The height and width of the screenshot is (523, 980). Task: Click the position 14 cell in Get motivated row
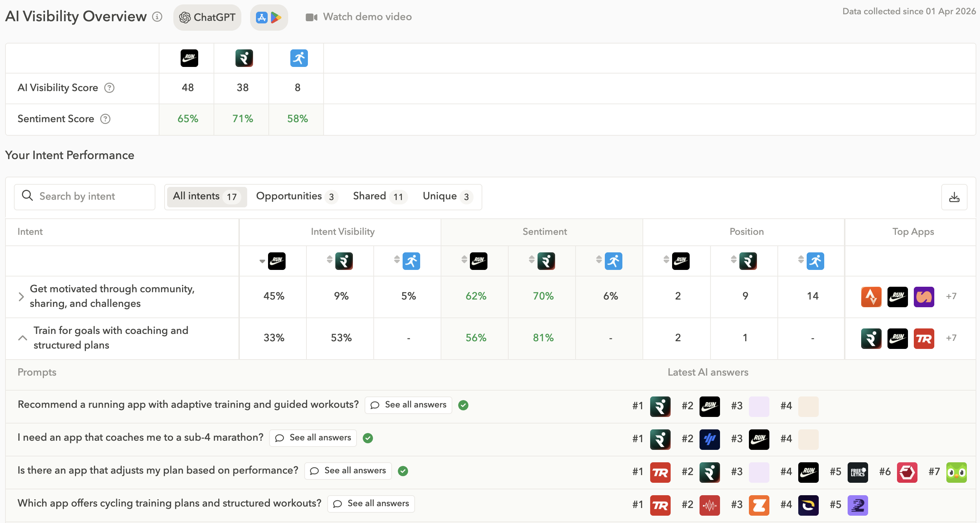[x=813, y=296]
